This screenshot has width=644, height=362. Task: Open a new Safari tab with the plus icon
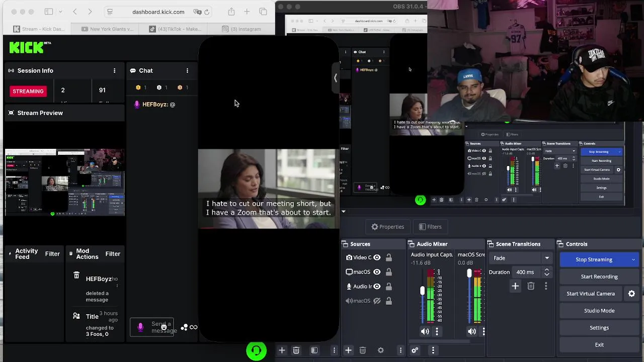pyautogui.click(x=247, y=12)
